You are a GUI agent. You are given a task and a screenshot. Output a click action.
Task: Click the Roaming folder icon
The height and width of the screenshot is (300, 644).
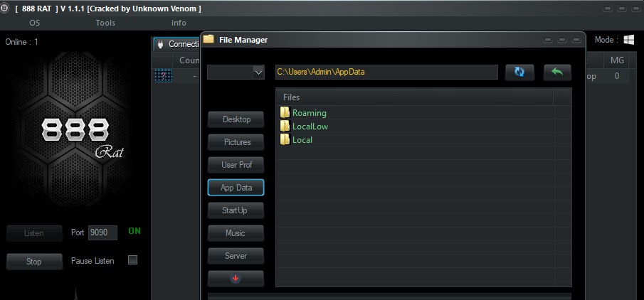[x=285, y=112]
